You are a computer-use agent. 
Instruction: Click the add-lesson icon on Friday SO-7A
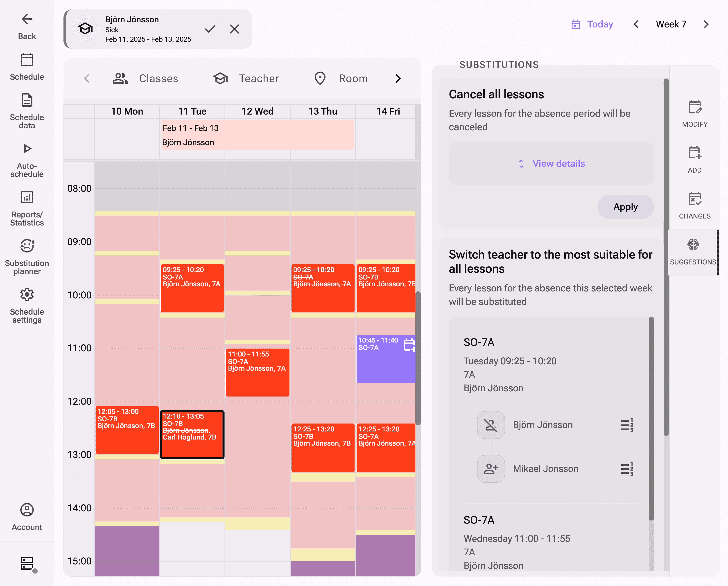(409, 345)
